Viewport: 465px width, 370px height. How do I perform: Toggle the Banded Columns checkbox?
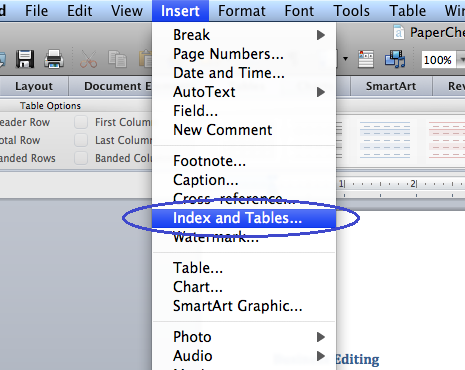(81, 158)
